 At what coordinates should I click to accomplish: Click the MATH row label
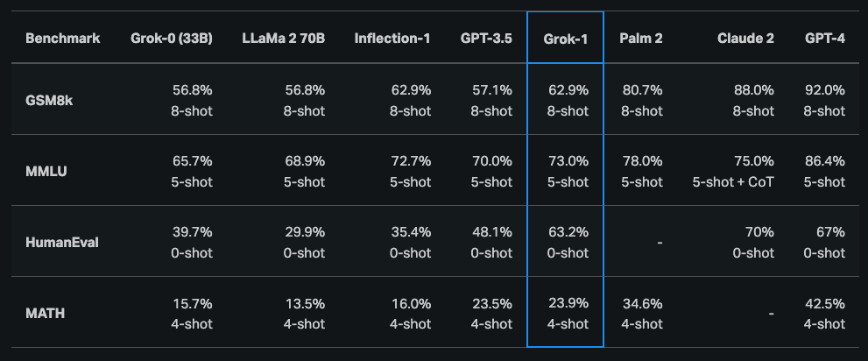tap(44, 313)
